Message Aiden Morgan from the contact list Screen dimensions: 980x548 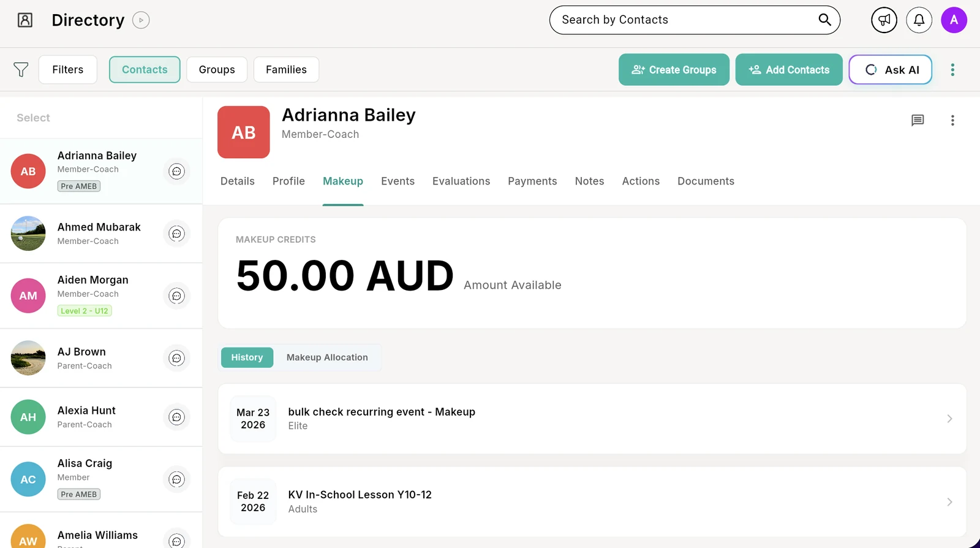(176, 296)
